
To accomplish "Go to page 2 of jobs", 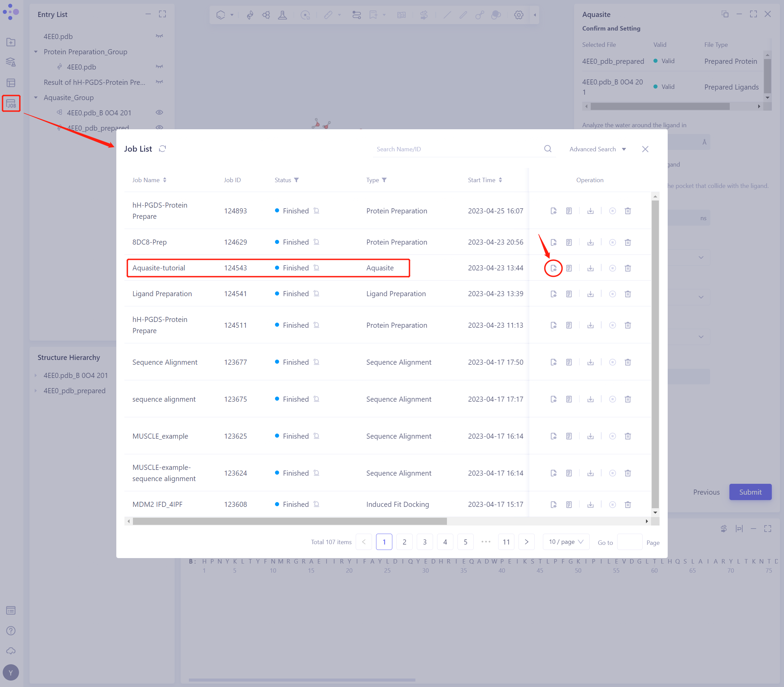I will click(x=404, y=542).
